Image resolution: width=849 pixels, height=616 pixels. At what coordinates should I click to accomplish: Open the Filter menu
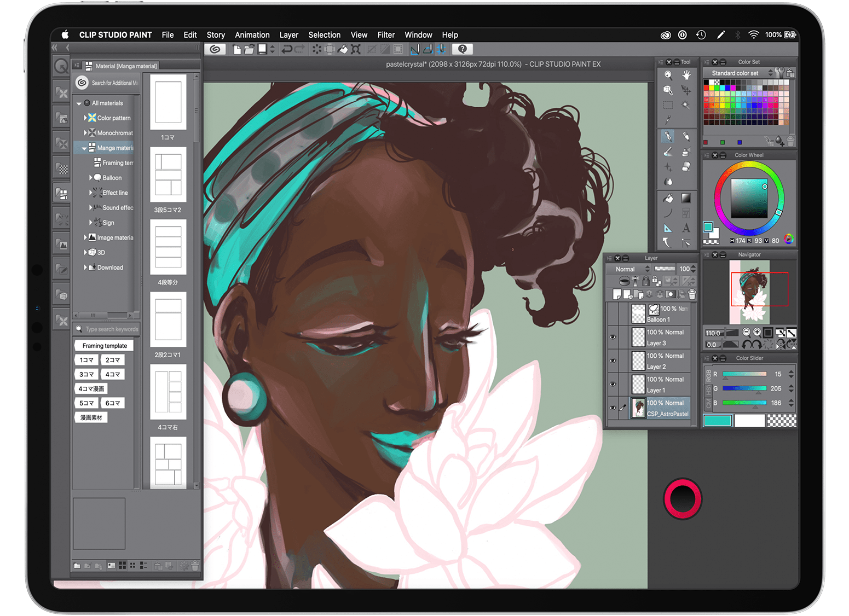(386, 34)
